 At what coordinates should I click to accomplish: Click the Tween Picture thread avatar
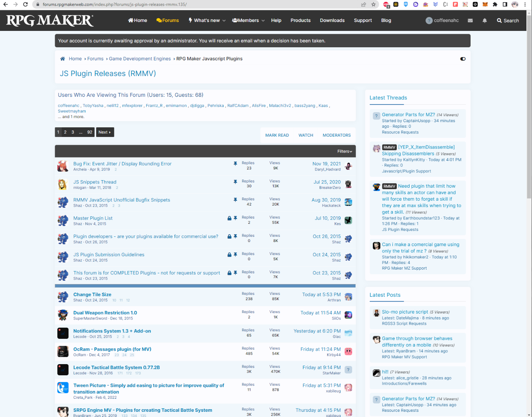pyautogui.click(x=63, y=388)
